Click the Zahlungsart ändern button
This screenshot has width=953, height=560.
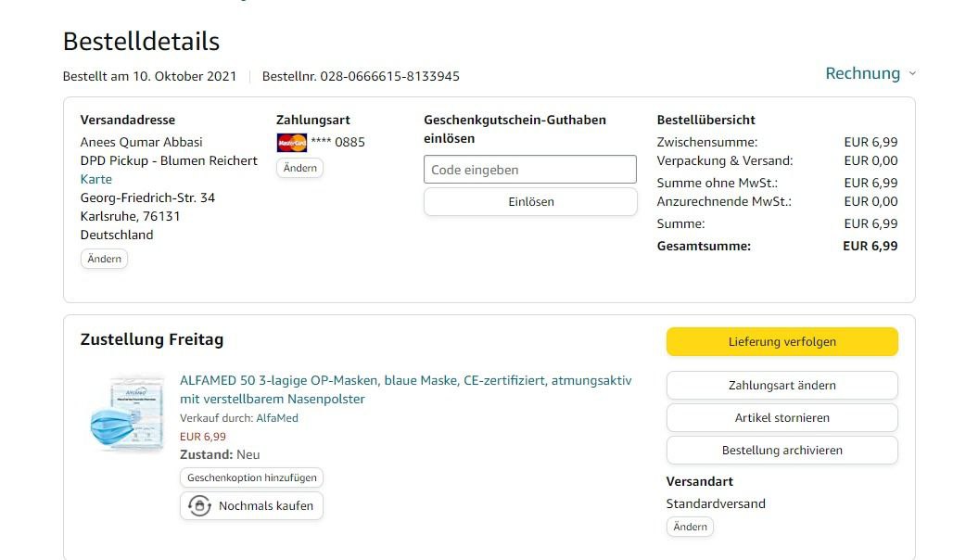[x=781, y=386]
